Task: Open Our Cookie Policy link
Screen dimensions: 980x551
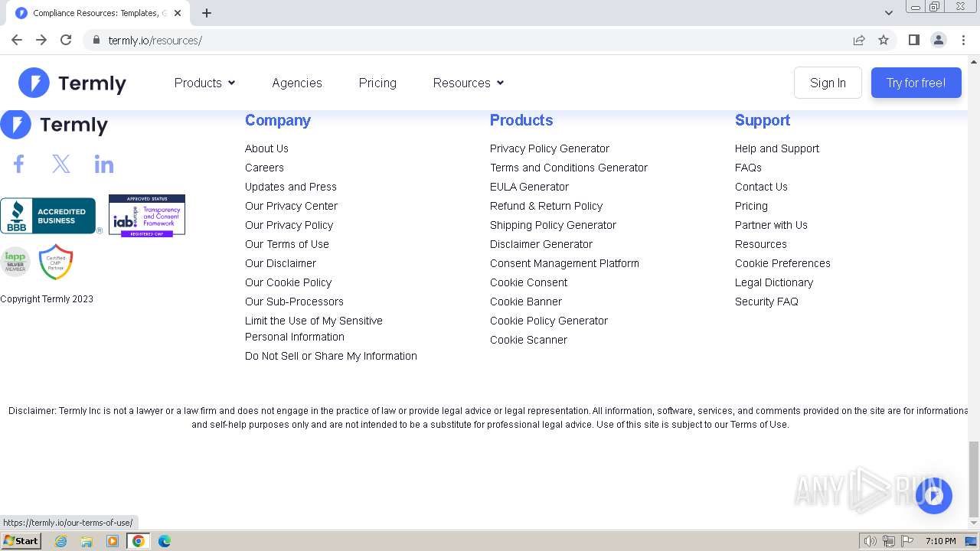Action: [289, 282]
